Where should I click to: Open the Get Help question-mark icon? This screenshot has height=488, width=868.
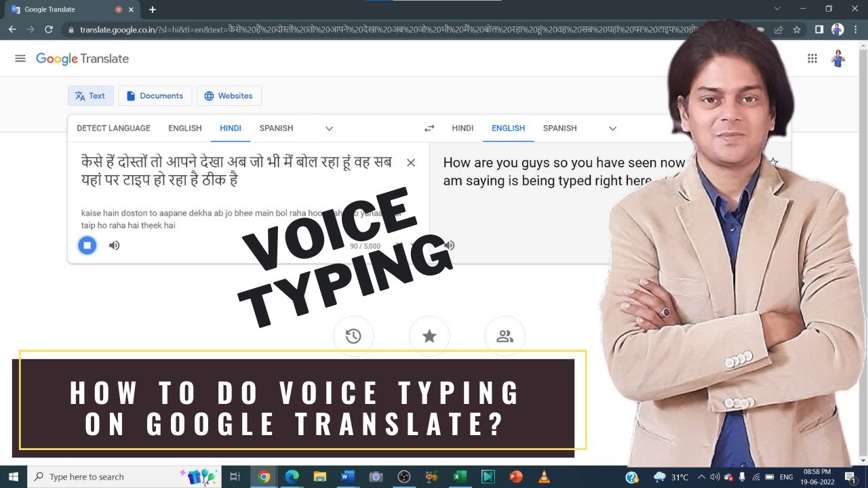pyautogui.click(x=632, y=477)
